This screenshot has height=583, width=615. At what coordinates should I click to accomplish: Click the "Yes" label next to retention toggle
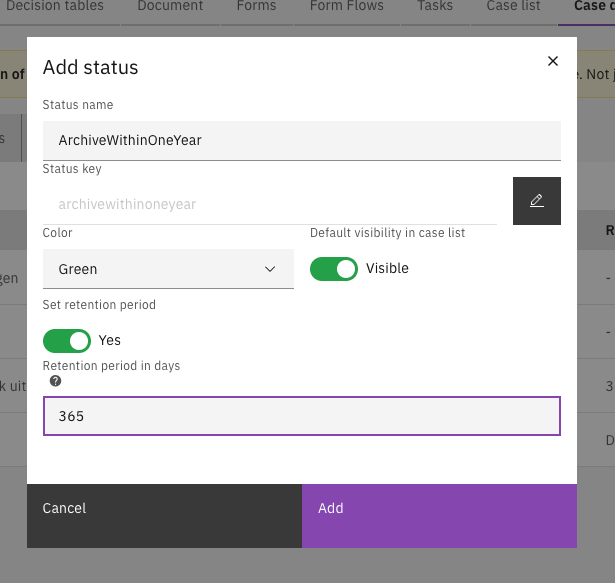pyautogui.click(x=110, y=341)
